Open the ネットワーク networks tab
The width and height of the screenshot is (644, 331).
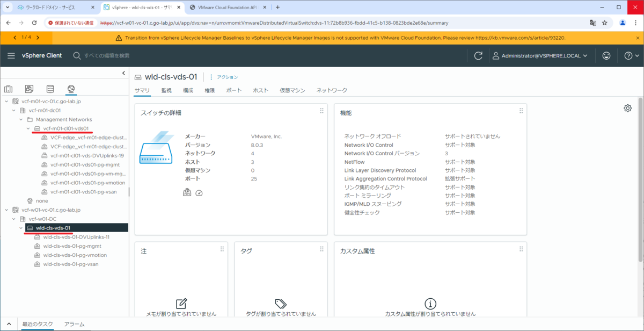click(x=332, y=91)
